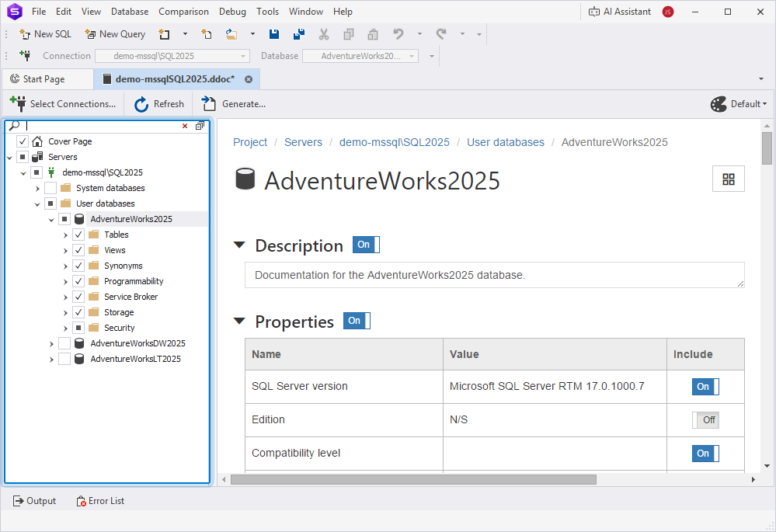Click the Output panel icon
This screenshot has height=532, width=776.
(x=19, y=501)
